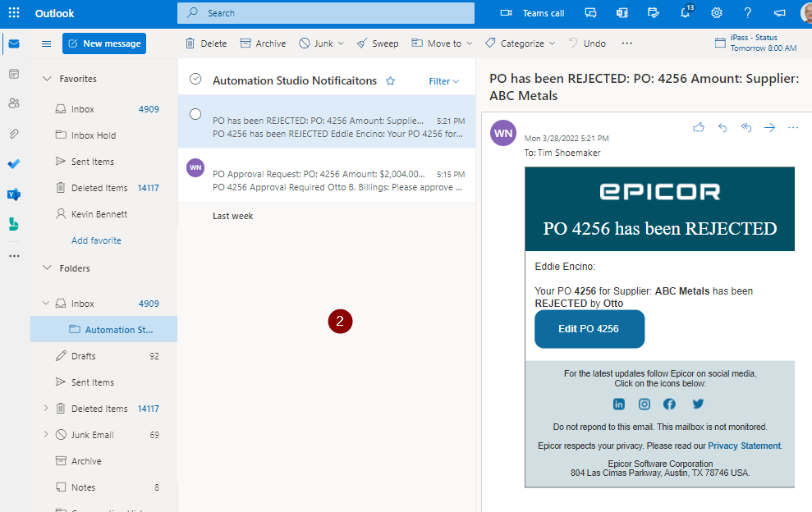
Task: Open Yammer app icon in rail
Action: click(14, 194)
